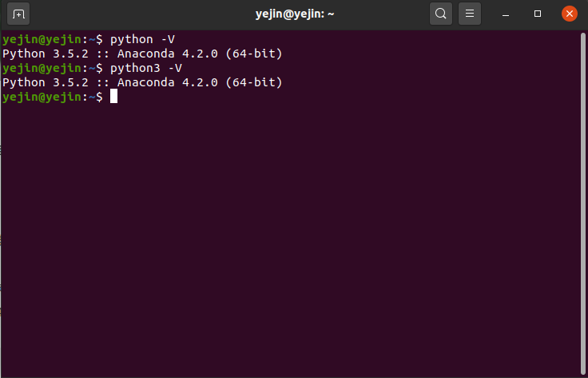Click the 'python -V' command text
The height and width of the screenshot is (378, 588).
(x=142, y=39)
